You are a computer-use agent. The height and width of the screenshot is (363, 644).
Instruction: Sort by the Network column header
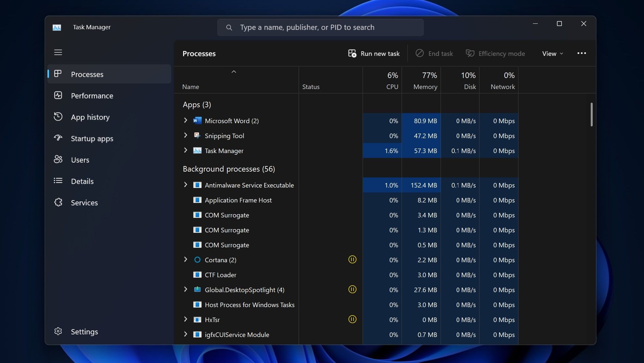click(x=499, y=80)
